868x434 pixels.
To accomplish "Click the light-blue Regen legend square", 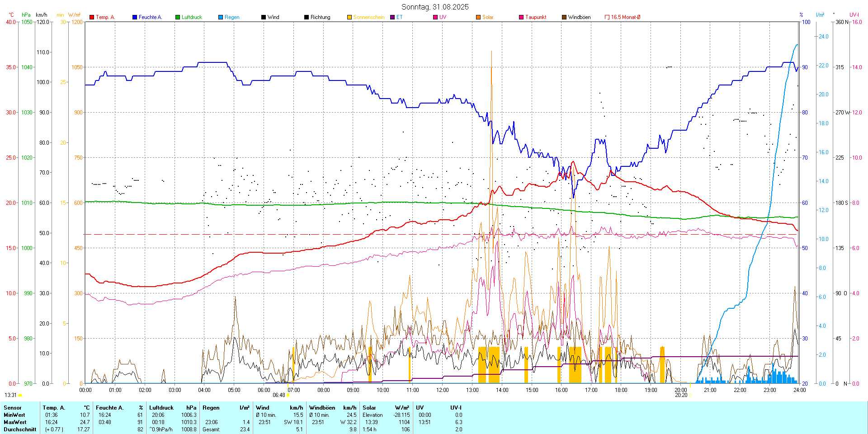I will click(221, 17).
